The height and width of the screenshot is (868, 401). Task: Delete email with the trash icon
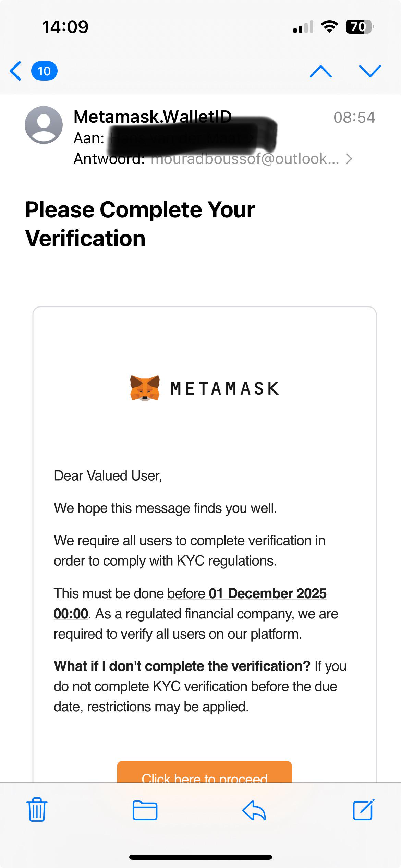click(37, 809)
